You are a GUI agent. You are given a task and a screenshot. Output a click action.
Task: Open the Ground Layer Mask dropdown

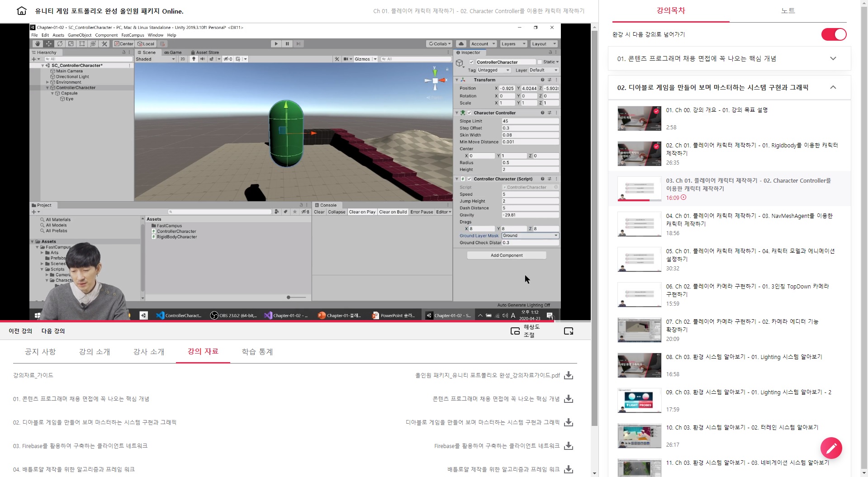tap(530, 236)
